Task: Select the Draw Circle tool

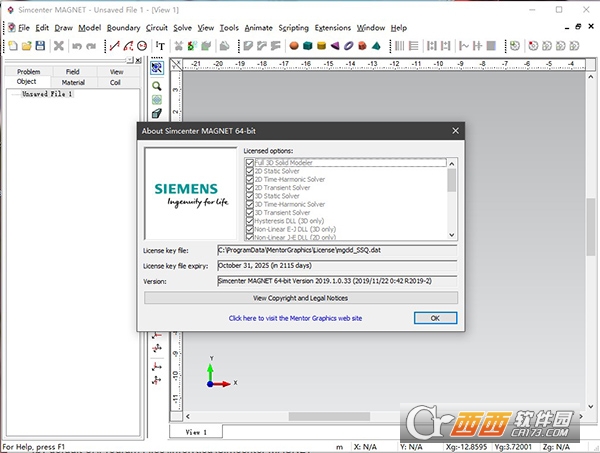Action: 142,46
